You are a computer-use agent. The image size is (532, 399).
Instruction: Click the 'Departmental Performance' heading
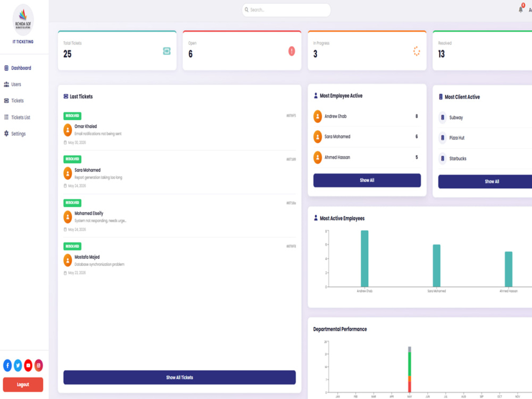[x=339, y=329]
